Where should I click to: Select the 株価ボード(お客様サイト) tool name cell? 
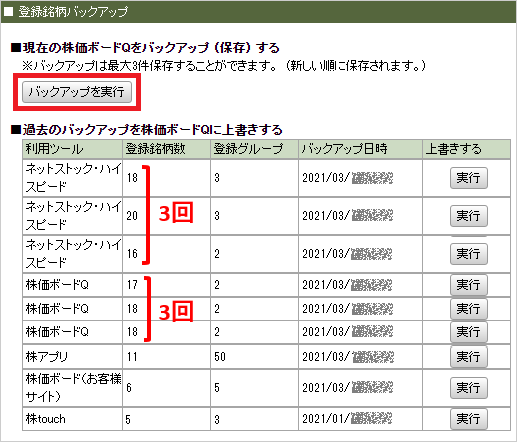(72, 388)
